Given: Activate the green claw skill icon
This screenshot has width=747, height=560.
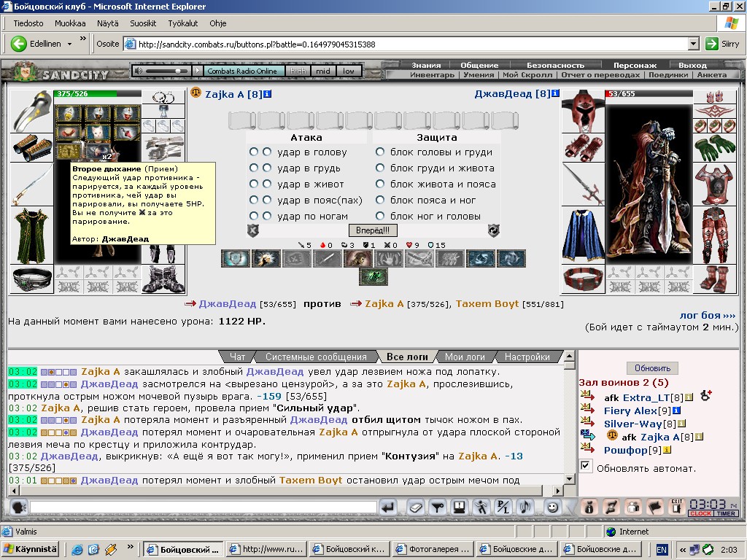Looking at the screenshot, I should pyautogui.click(x=373, y=277).
